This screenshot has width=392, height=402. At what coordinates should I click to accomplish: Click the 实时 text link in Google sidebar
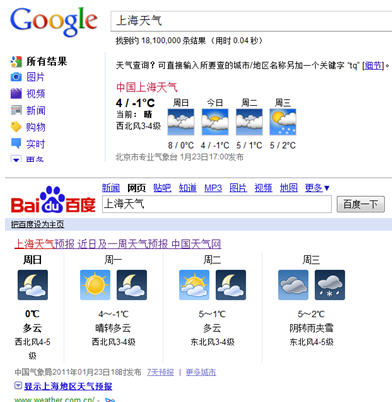point(36,144)
